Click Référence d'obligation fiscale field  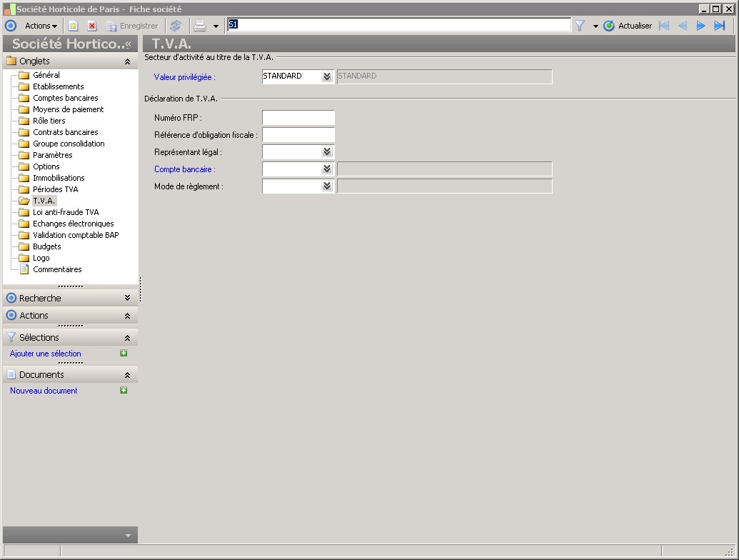click(298, 134)
